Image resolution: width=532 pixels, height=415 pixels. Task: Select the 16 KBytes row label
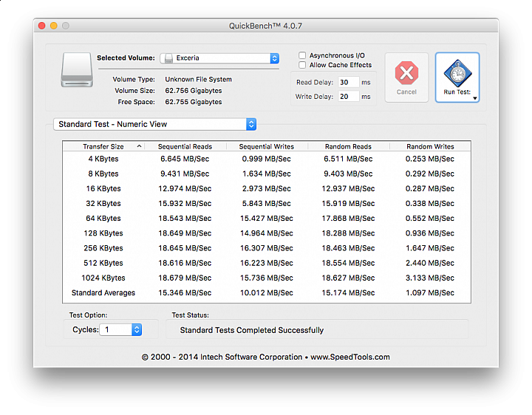pos(103,188)
